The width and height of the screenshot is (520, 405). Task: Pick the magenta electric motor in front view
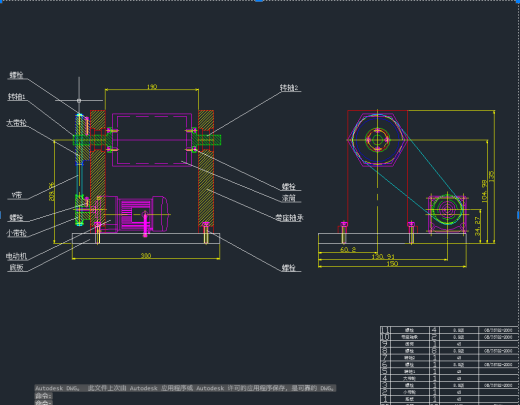(137, 214)
